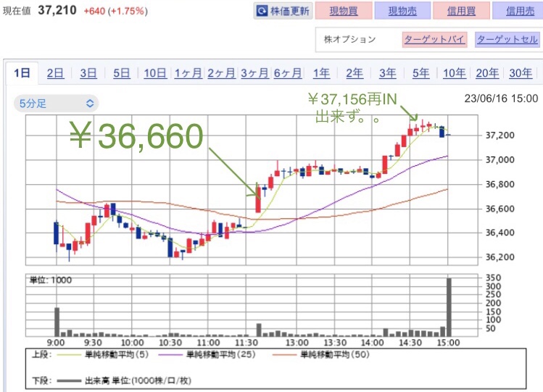543x392 pixels.
Task: Click the 株オプション label
Action: [x=349, y=39]
